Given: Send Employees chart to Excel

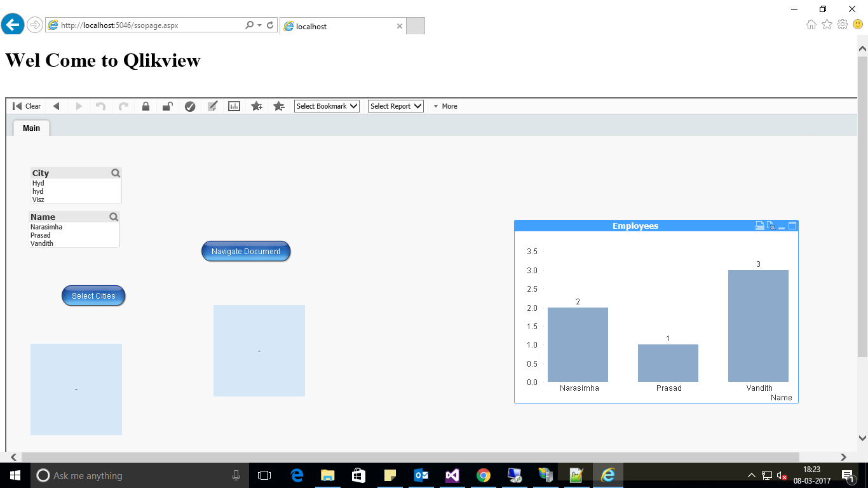Looking at the screenshot, I should [x=771, y=226].
